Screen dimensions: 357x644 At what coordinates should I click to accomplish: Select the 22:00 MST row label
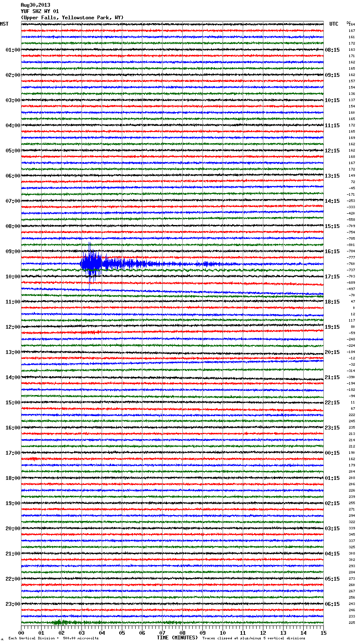pyautogui.click(x=13, y=579)
